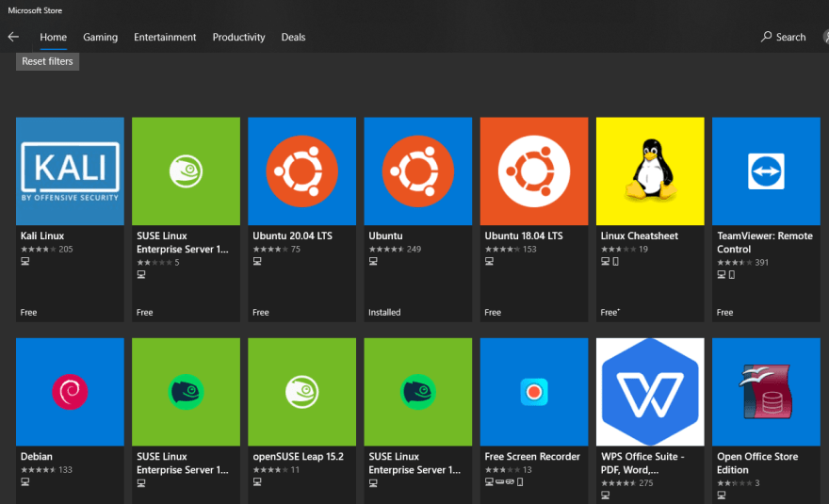Open the Kali Linux app tile icon
Screen dimensions: 829x504
pyautogui.click(x=70, y=171)
